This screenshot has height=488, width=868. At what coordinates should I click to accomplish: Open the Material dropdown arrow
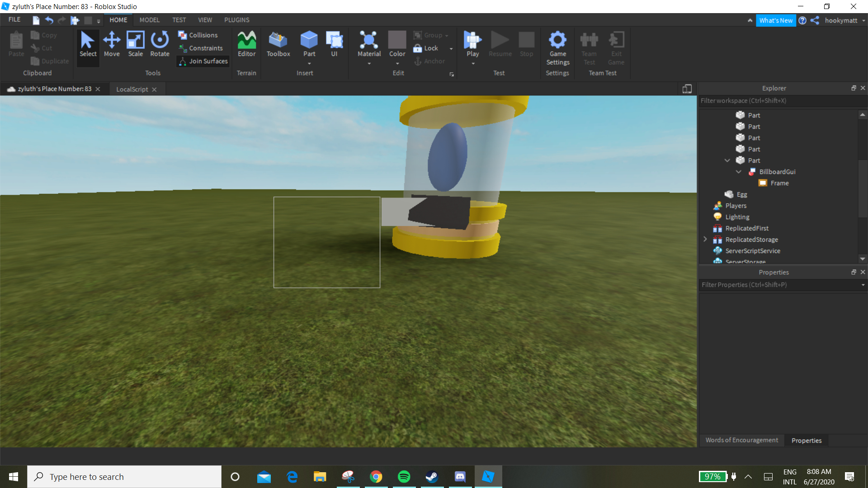369,64
